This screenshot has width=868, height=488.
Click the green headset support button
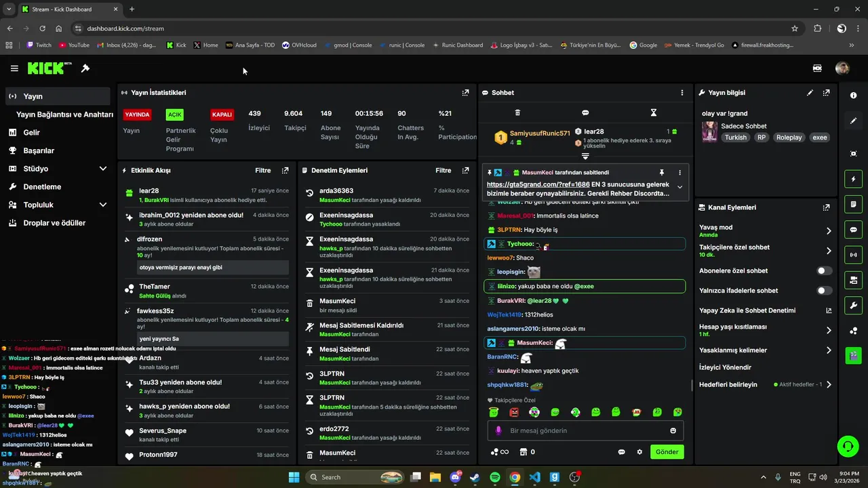click(x=848, y=446)
